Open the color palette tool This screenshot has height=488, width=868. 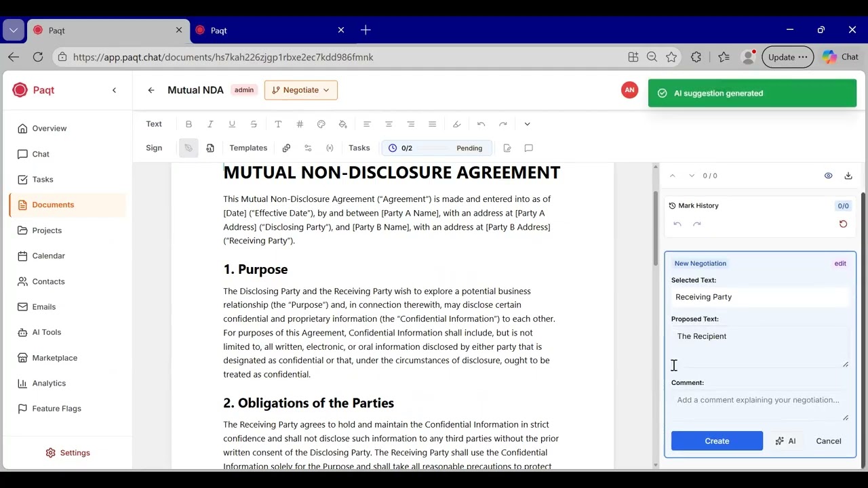click(321, 124)
